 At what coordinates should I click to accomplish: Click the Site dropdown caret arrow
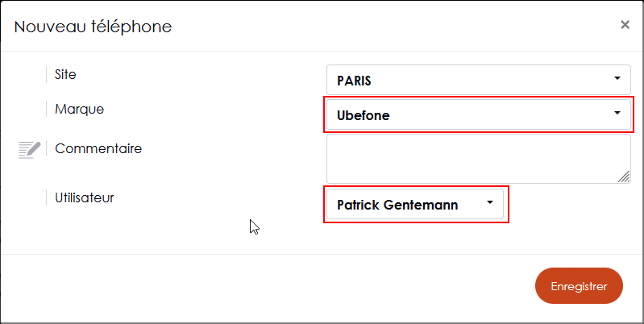point(617,78)
